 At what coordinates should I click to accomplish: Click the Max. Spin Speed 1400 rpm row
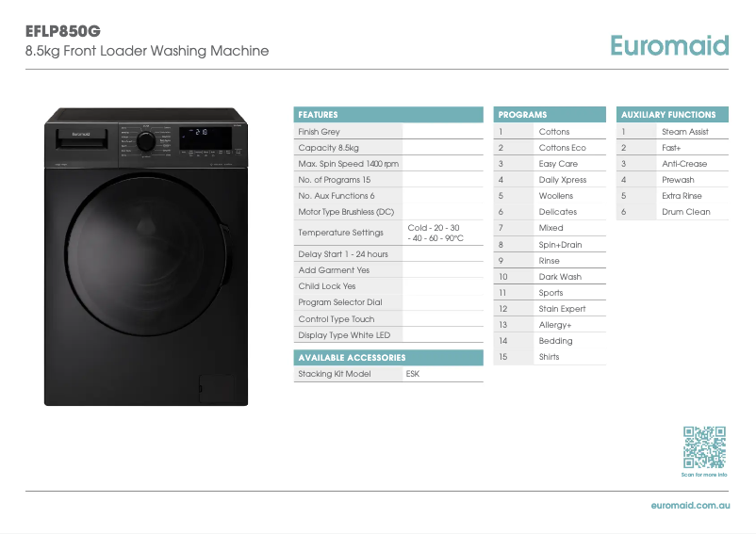point(349,164)
